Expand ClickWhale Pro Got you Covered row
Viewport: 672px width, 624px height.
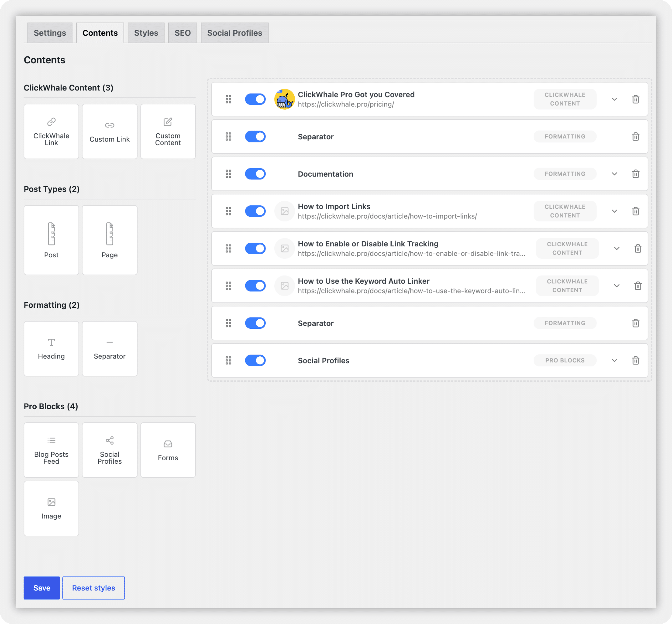(614, 99)
